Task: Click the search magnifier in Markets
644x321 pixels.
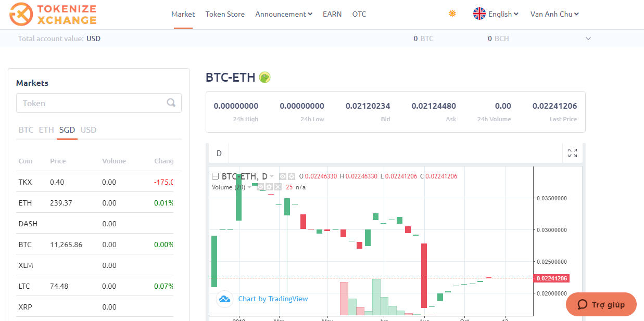Action: (x=171, y=103)
